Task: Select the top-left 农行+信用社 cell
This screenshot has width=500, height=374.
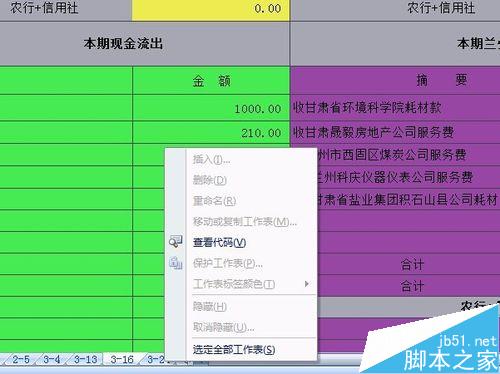Action: coord(66,9)
